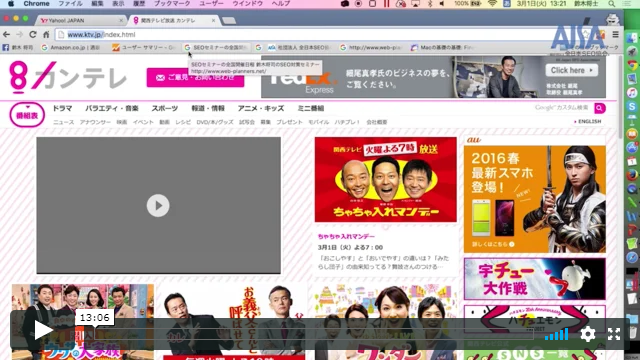
Task: Click the macOS Spotlight search icon
Action: (611, 4)
